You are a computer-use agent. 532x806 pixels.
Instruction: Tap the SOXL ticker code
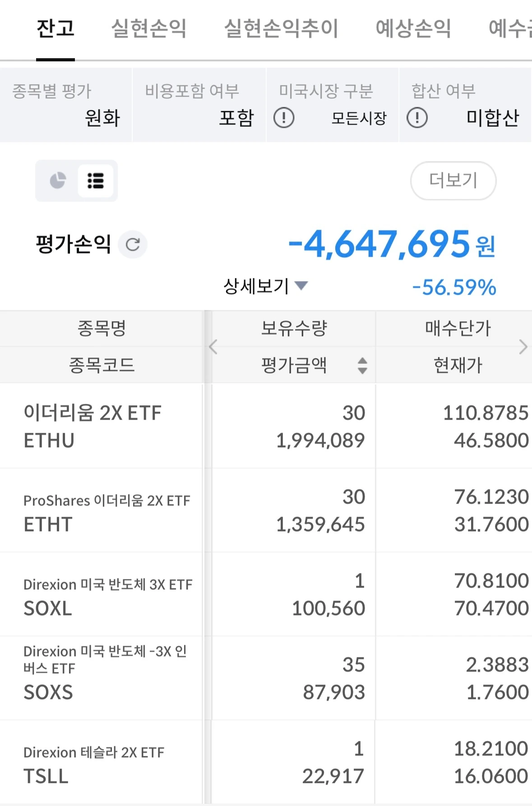[x=48, y=608]
